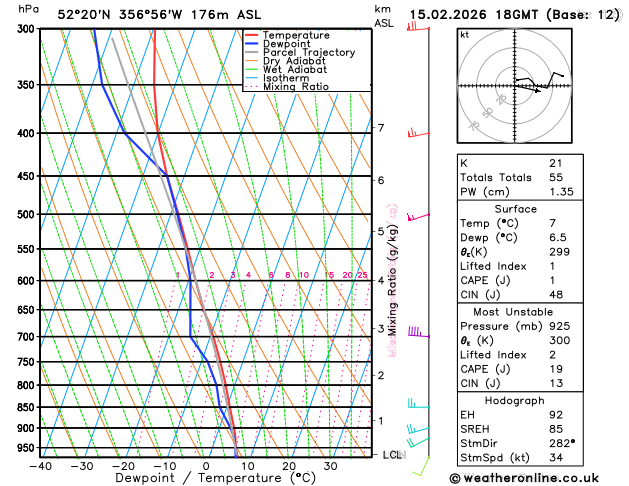This screenshot has height=486, width=629.
Task: Select the Dewpoint legend entry
Action: tap(278, 44)
